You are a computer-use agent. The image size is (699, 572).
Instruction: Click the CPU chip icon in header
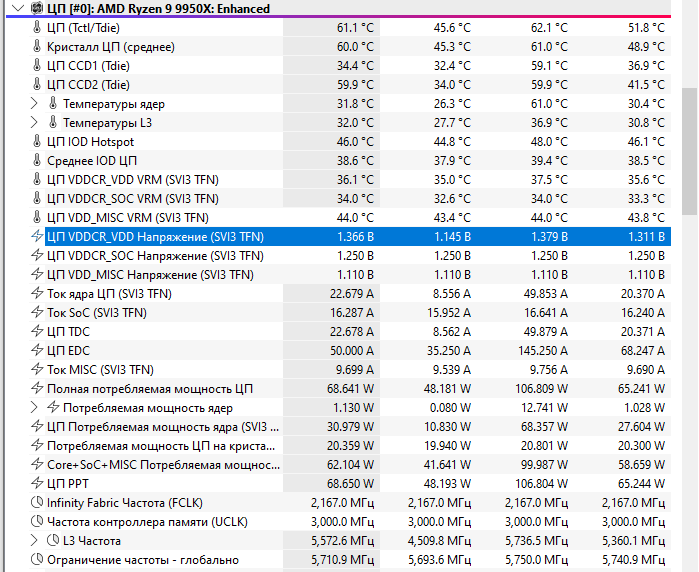pos(37,8)
